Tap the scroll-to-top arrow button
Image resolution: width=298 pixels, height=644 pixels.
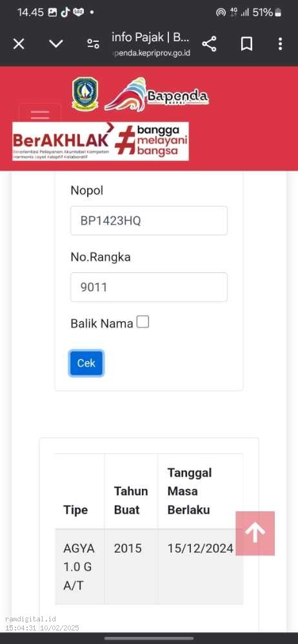(255, 533)
